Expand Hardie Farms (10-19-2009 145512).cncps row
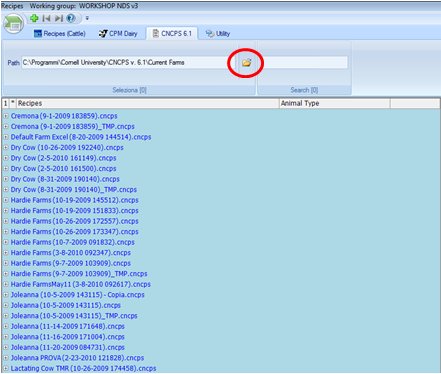Screen dimensions: 441x374 (6, 200)
